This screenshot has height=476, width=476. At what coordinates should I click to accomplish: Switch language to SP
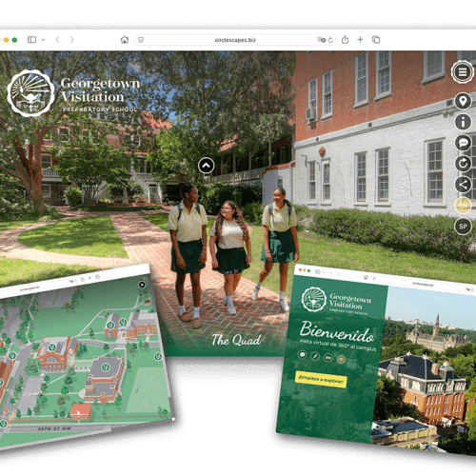pyautogui.click(x=463, y=227)
